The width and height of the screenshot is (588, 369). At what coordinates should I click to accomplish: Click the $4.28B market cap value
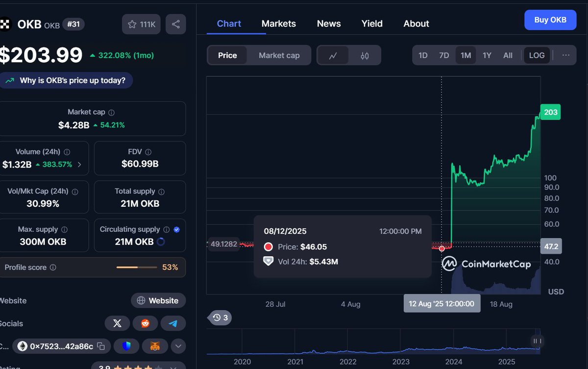tap(73, 125)
